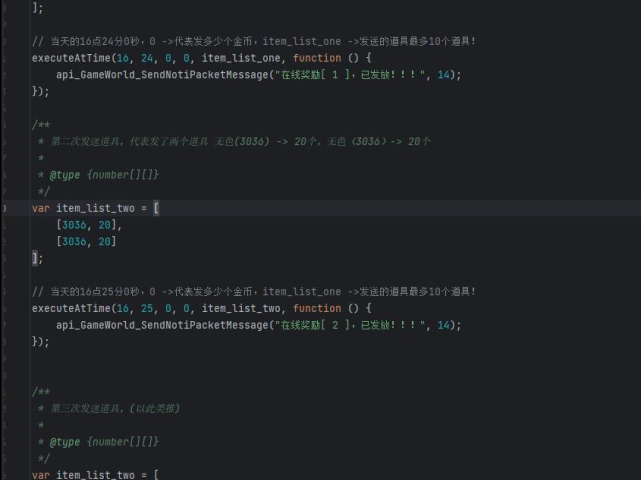Image resolution: width=641 pixels, height=480 pixels.
Task: Click the executeAtTime call with 16, 25
Action: tap(70, 309)
